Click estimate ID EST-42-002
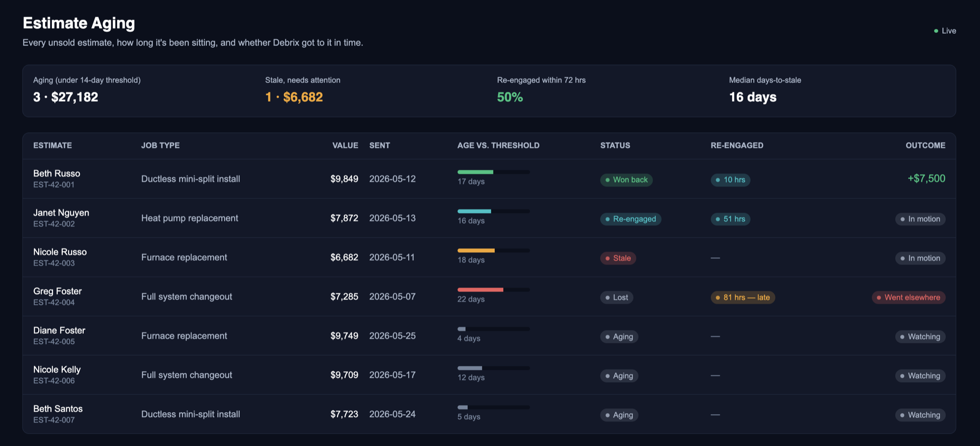This screenshot has height=446, width=980. click(54, 224)
